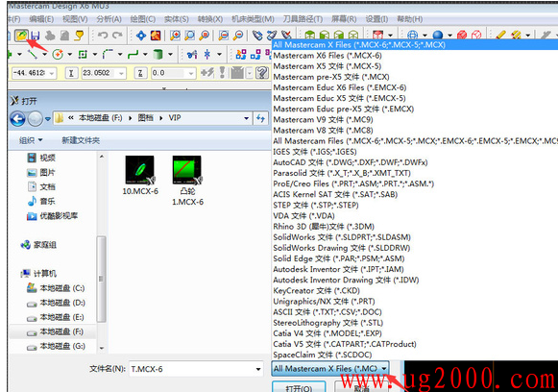Select IGES 文件 (*.IGS;*.IGES) option

click(415, 152)
